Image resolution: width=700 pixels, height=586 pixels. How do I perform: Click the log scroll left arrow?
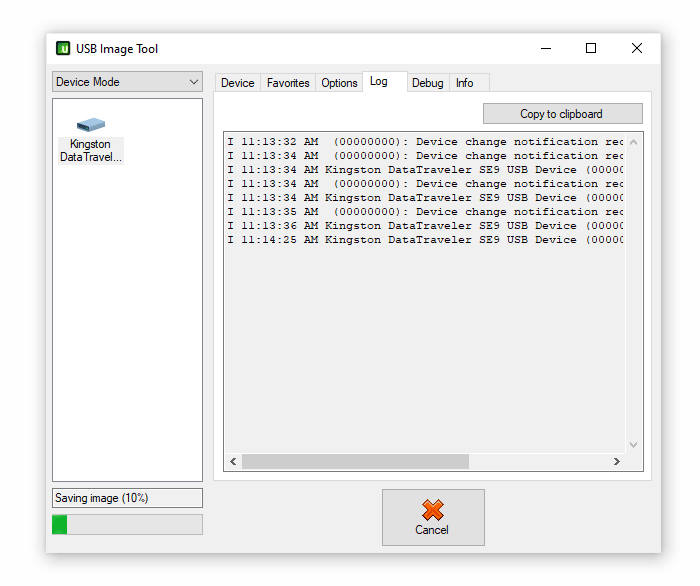[x=233, y=461]
